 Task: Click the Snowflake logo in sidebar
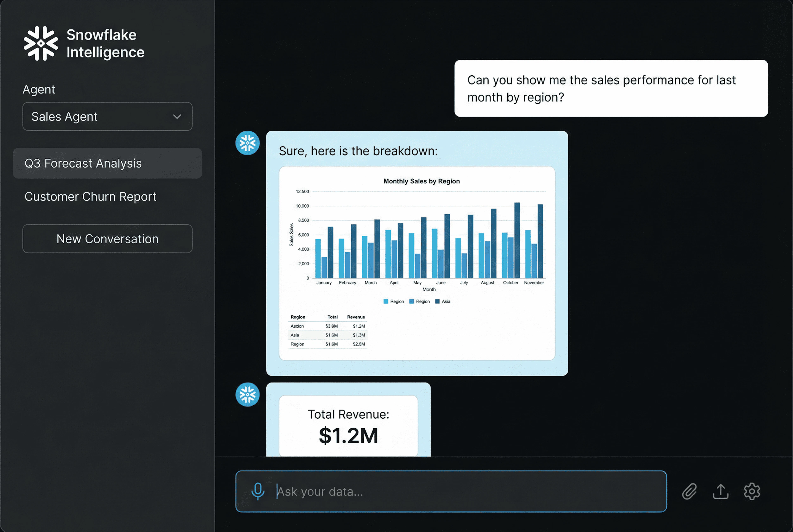[x=41, y=43]
